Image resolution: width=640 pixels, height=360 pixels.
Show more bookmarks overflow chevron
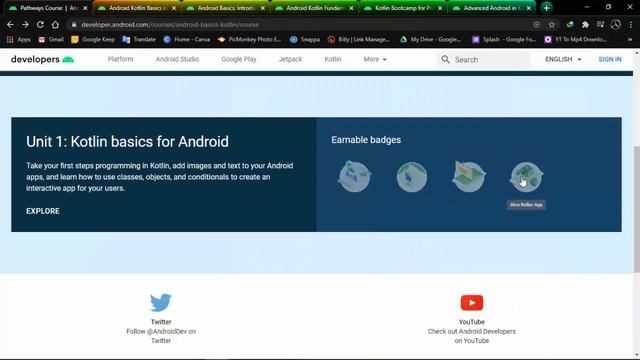click(630, 40)
